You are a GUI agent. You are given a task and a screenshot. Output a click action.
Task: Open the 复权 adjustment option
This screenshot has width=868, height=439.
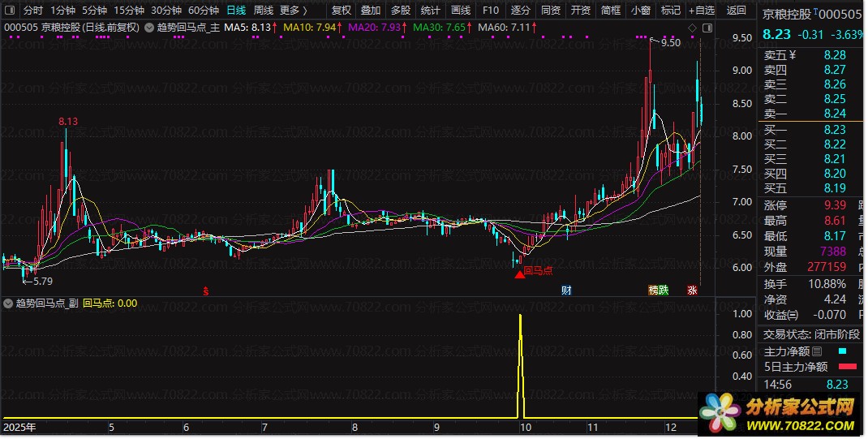pyautogui.click(x=342, y=11)
